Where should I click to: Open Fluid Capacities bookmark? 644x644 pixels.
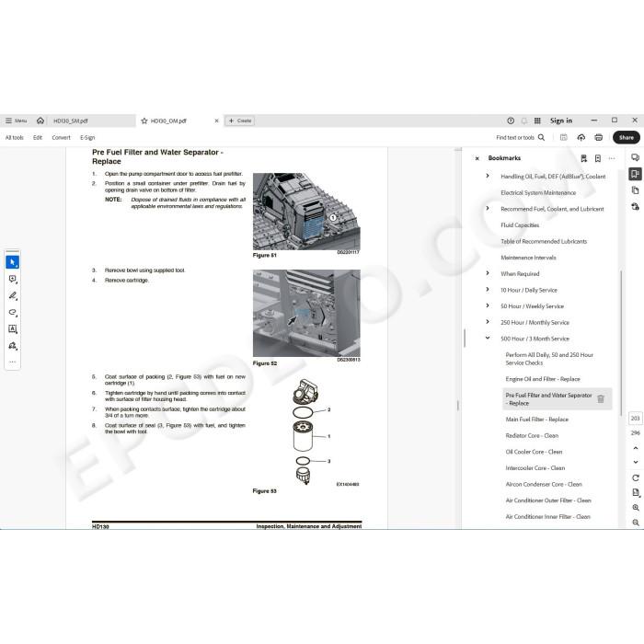(x=520, y=225)
